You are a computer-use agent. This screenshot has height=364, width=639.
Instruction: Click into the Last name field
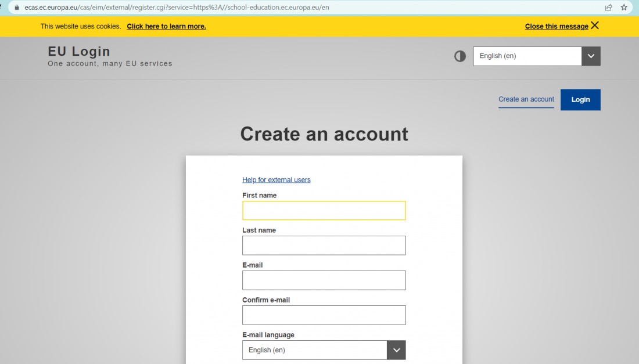pos(324,246)
